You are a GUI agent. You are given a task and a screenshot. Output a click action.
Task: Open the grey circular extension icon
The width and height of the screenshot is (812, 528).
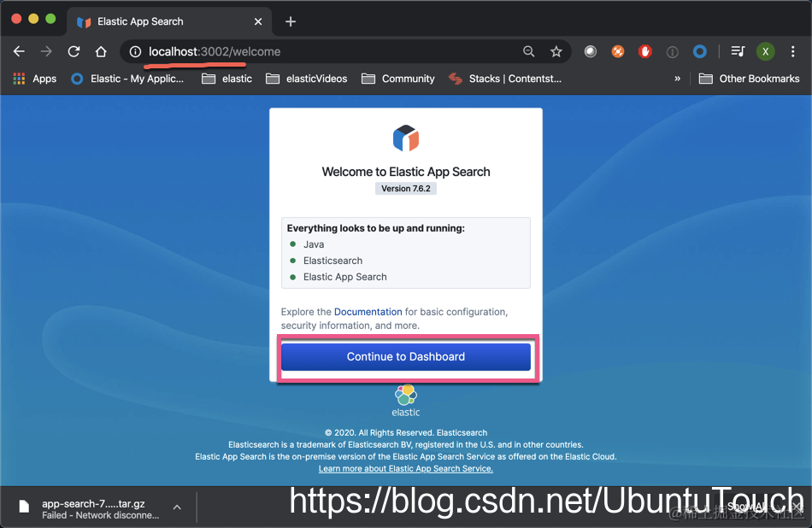pyautogui.click(x=591, y=51)
